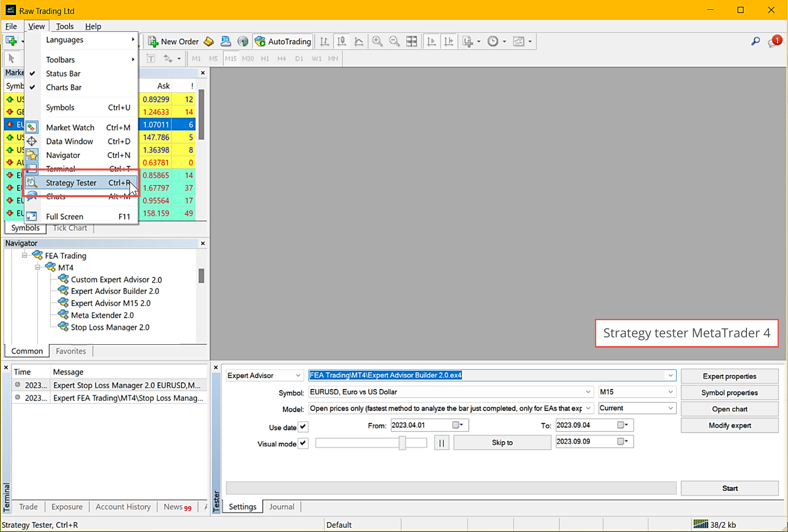The image size is (788, 532).
Task: Click the Modify expert button
Action: (729, 425)
